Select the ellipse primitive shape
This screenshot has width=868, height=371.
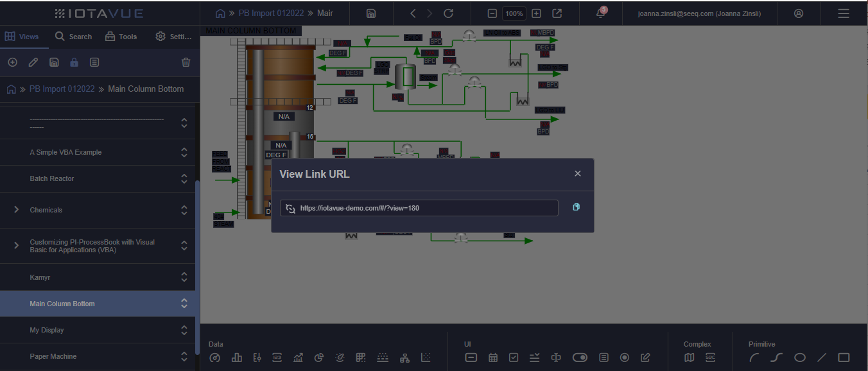tap(800, 358)
